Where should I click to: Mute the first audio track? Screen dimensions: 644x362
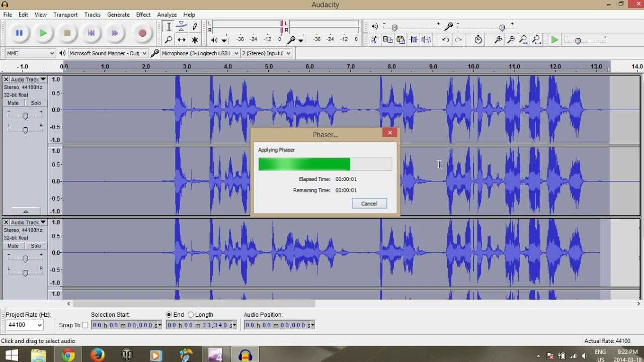point(13,103)
